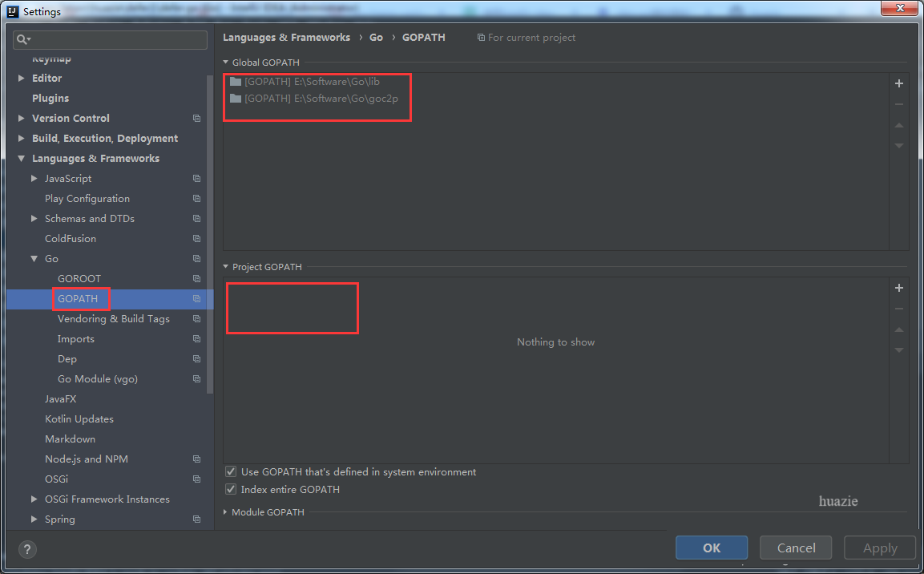Viewport: 924px width, 574px height.
Task: Expand OSGi Framework Instances node
Action: coord(34,499)
